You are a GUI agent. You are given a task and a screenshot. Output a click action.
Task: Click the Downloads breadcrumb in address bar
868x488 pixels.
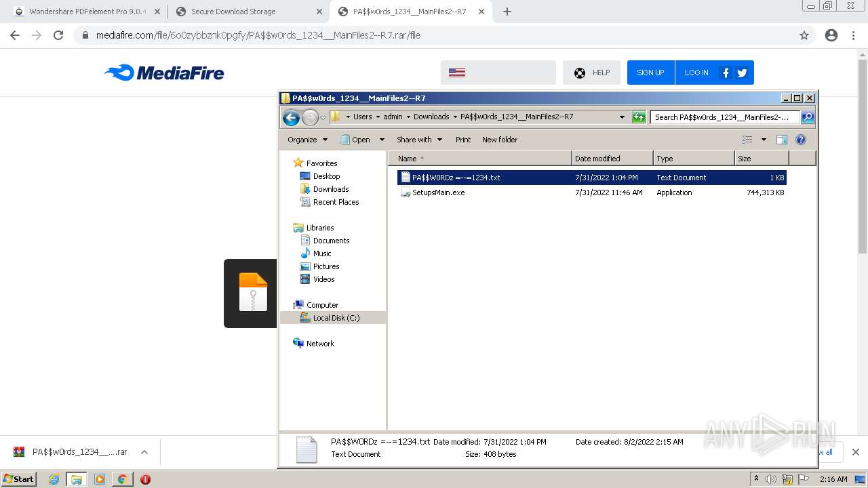pos(431,117)
